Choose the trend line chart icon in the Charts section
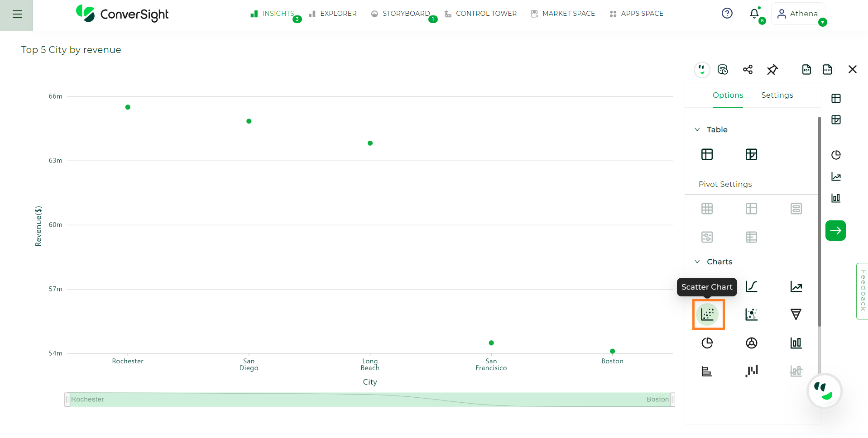Image resolution: width=868 pixels, height=438 pixels. 796,286
